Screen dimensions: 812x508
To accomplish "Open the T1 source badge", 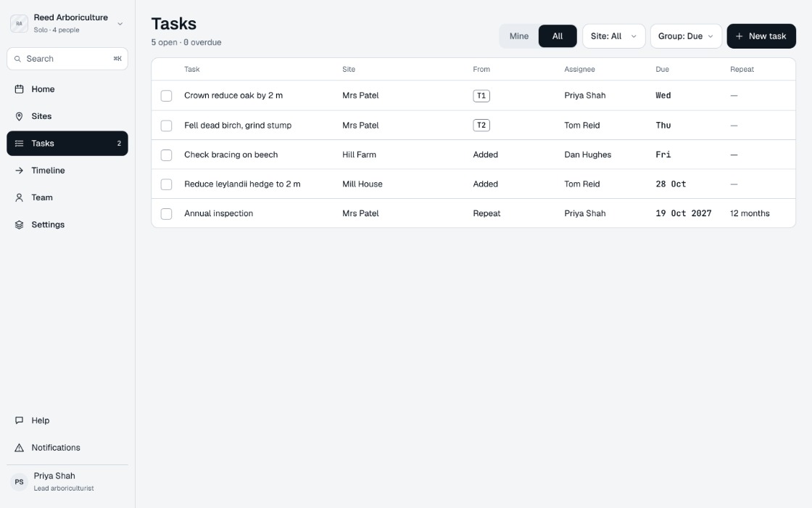I will tap(481, 95).
